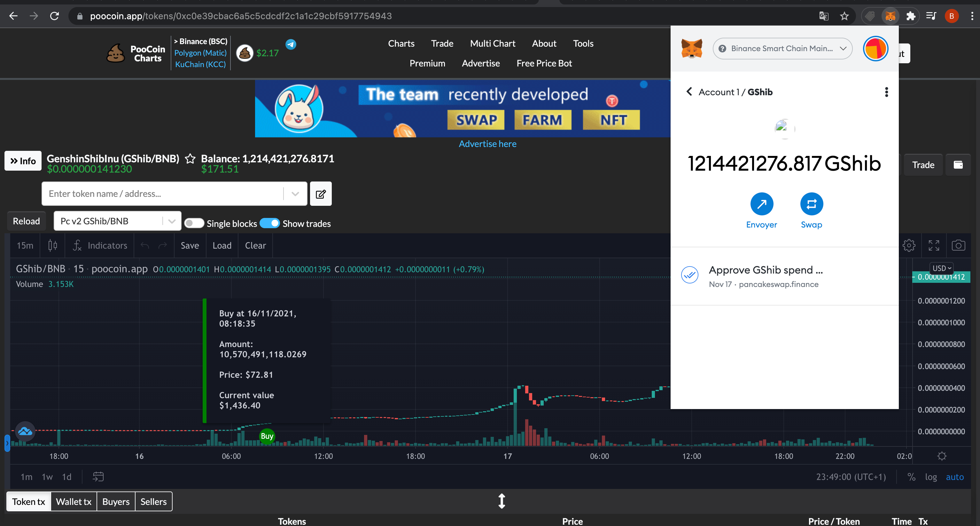980x526 pixels.
Task: Expand Binance Smart Chain network dropdown
Action: pyautogui.click(x=782, y=48)
